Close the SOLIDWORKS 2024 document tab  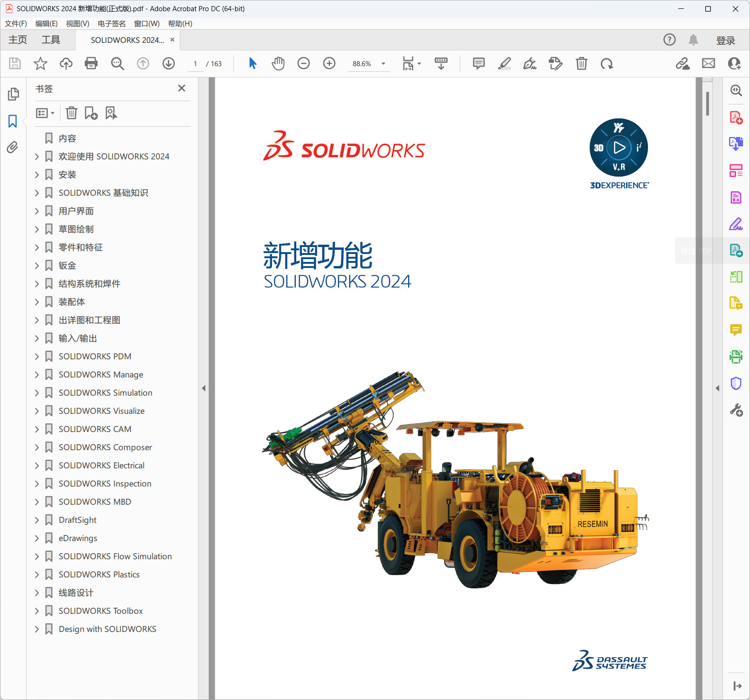(x=172, y=40)
